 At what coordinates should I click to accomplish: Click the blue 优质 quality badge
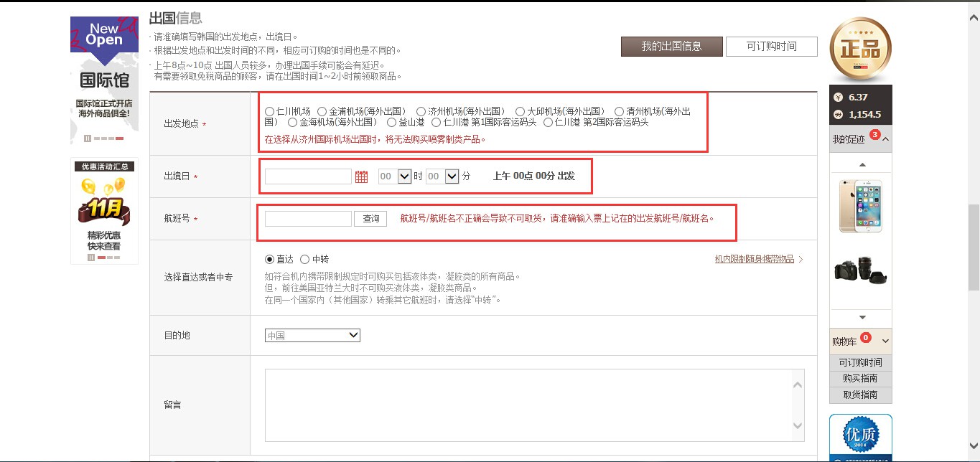click(x=859, y=436)
